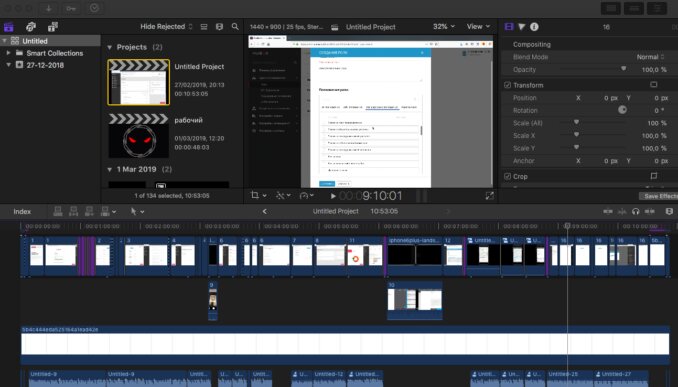Open the browser search magnifier
The width and height of the screenshot is (678, 387).
click(x=235, y=27)
